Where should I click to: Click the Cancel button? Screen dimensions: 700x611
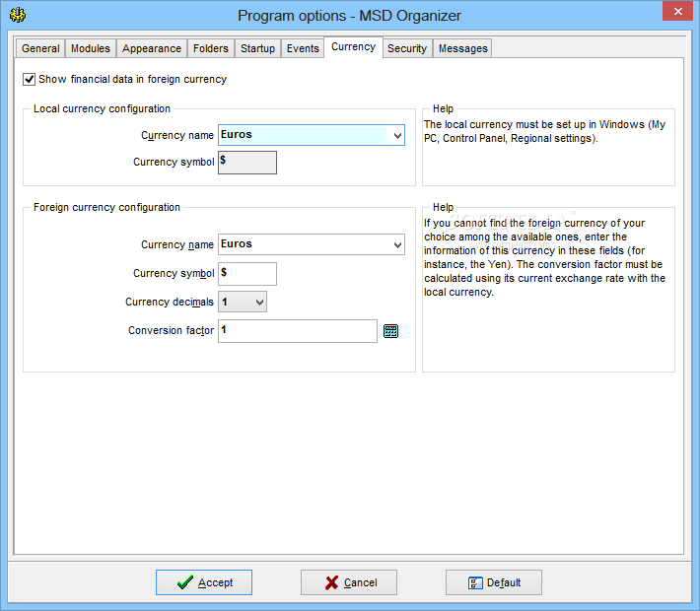[349, 582]
